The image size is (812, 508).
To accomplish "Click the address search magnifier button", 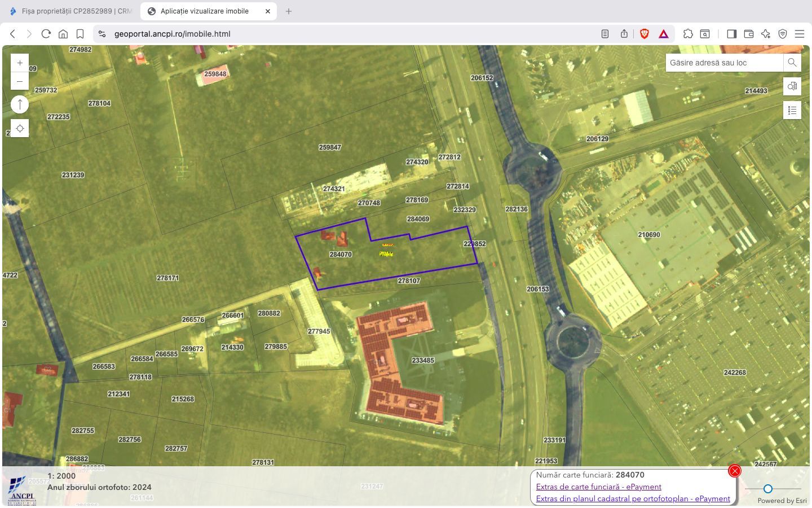I will point(792,63).
